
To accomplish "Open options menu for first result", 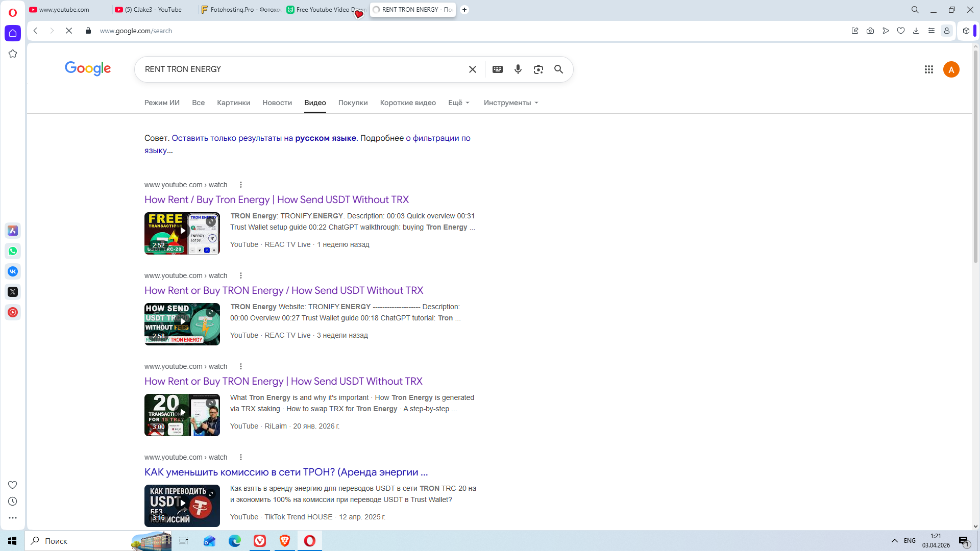I will point(241,185).
